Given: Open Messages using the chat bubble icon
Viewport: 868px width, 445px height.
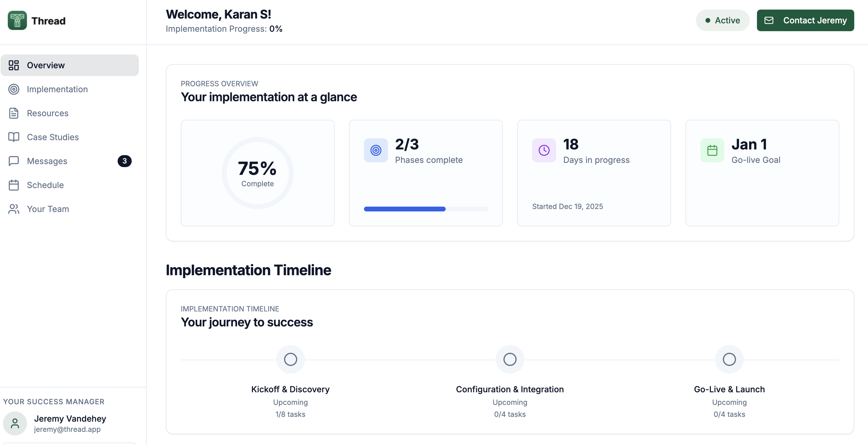Looking at the screenshot, I should click(14, 161).
